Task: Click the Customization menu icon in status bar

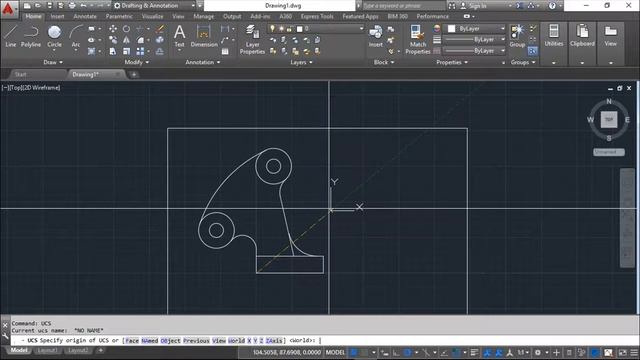Action: point(634,353)
